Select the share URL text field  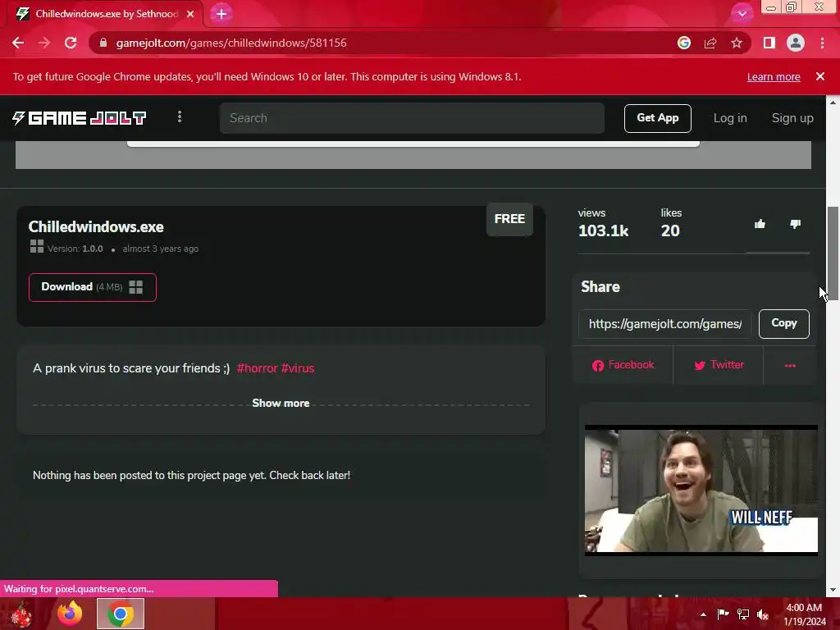click(x=664, y=324)
